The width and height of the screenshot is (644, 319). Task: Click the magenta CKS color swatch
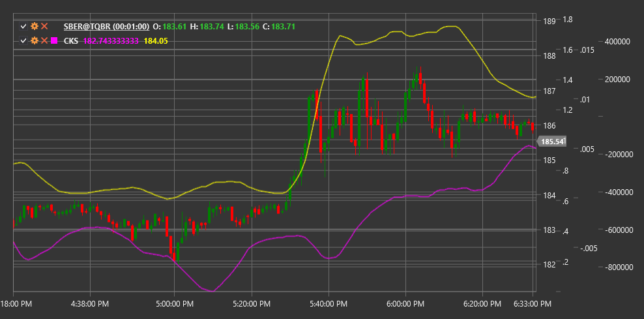click(x=54, y=40)
